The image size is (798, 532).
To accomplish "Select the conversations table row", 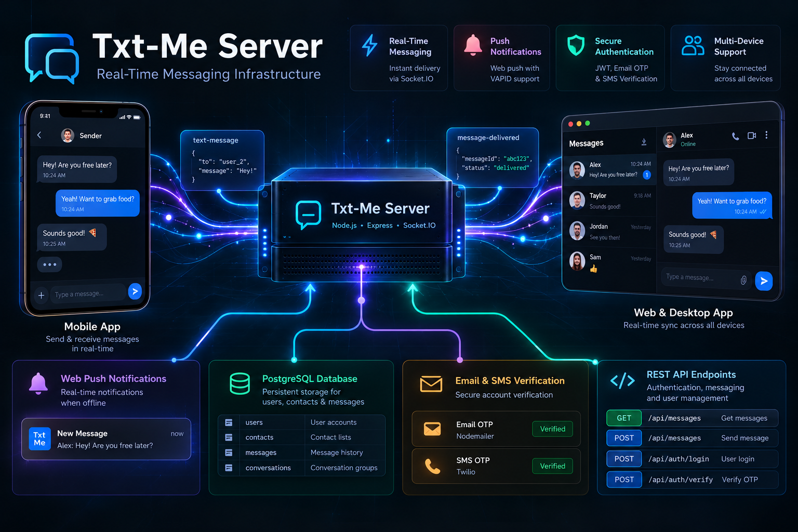I will pyautogui.click(x=301, y=468).
